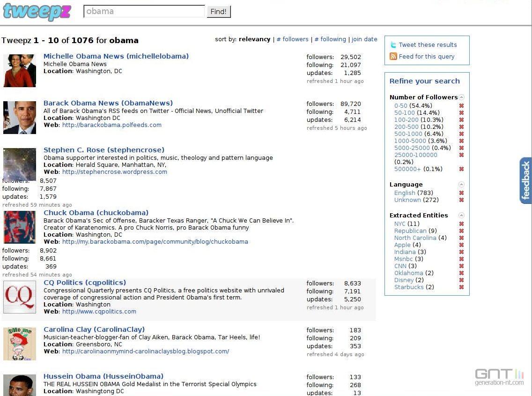Click Chuck Obama avatar thumbnail
532x396 pixels.
click(x=20, y=227)
